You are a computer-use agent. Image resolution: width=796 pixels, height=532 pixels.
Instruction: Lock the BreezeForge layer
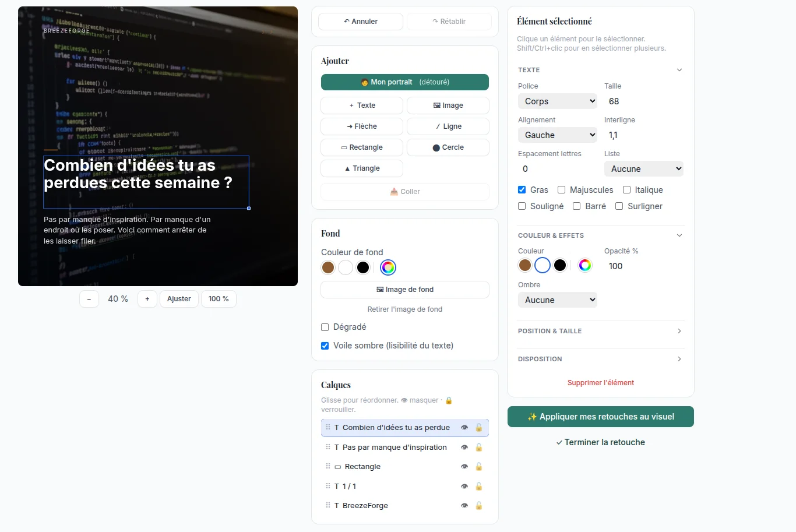(x=479, y=506)
